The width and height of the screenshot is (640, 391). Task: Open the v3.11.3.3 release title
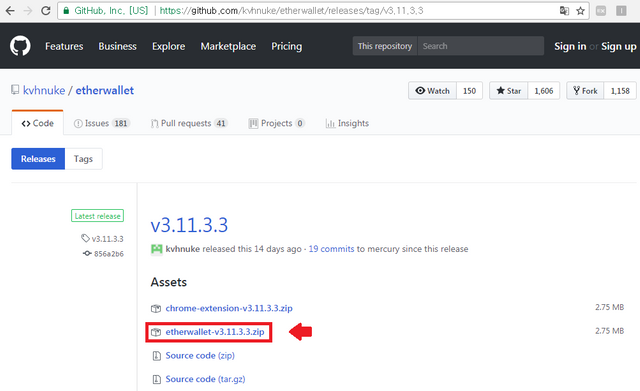click(x=189, y=225)
